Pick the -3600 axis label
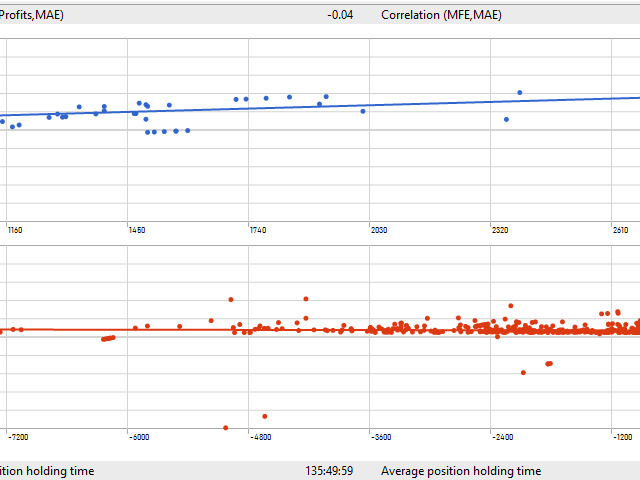 [380, 437]
